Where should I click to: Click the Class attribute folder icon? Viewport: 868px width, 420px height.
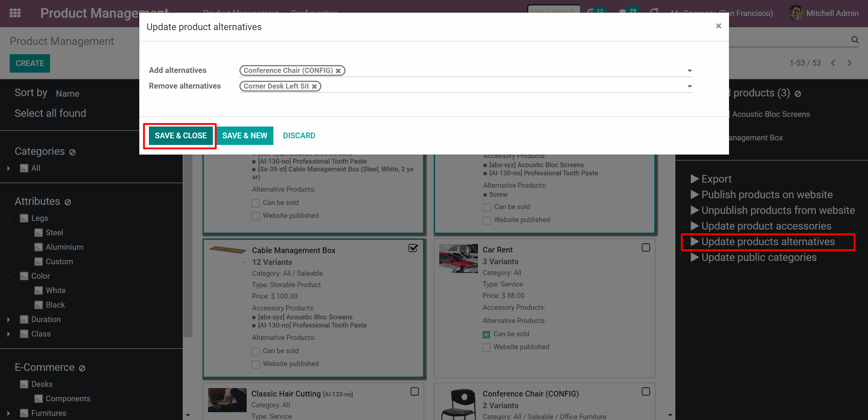(24, 334)
